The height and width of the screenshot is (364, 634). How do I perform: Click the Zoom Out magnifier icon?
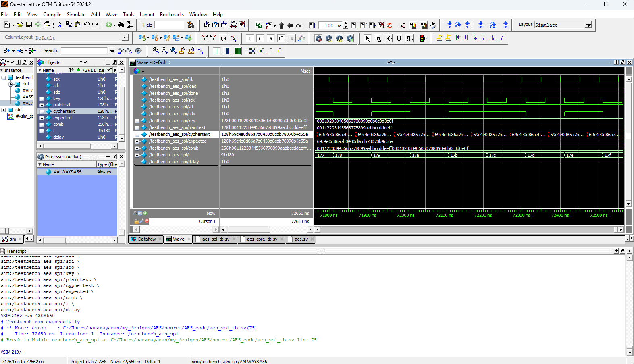point(164,50)
